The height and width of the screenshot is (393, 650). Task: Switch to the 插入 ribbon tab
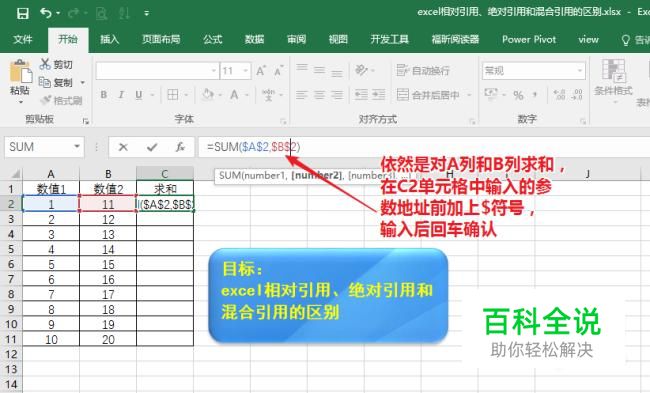(x=109, y=39)
